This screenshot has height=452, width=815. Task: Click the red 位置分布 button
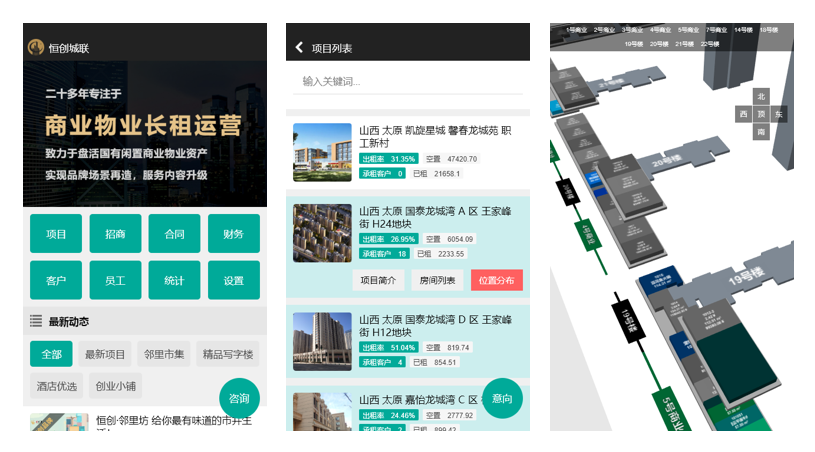(x=496, y=281)
